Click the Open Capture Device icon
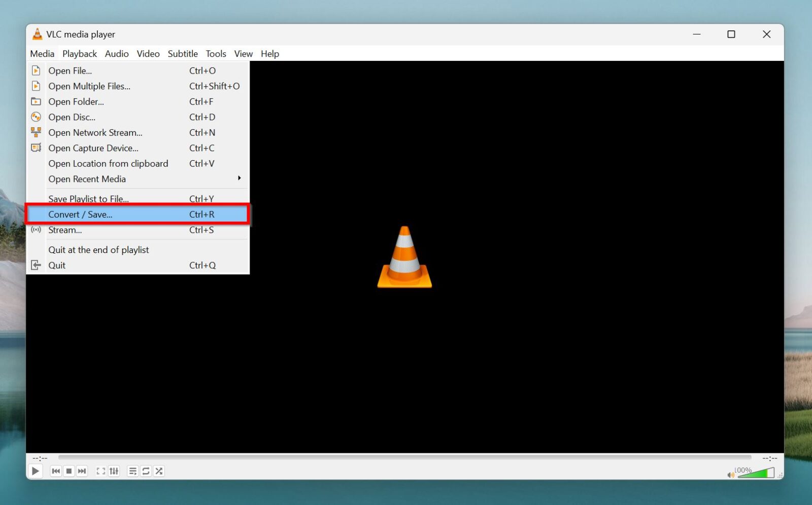 36,148
